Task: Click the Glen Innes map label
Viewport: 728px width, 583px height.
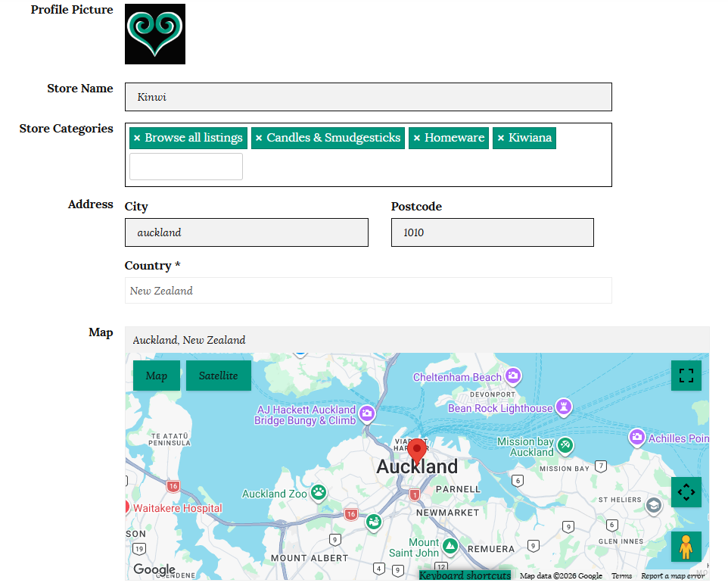Action: point(621,541)
